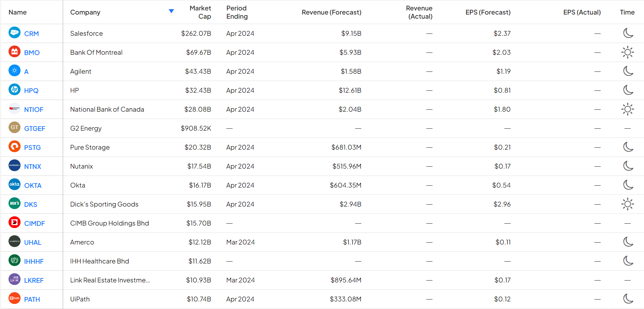The image size is (644, 309).
Task: Open the IHHHF ticker link
Action: tap(34, 261)
